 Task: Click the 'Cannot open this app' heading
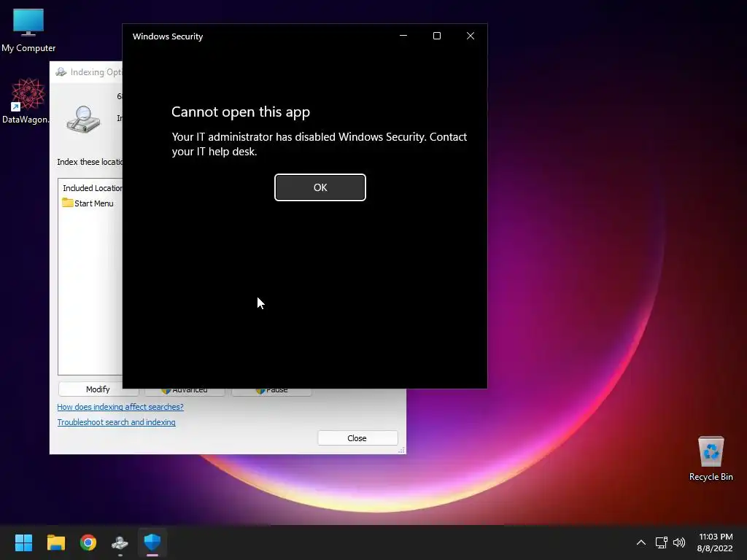[x=241, y=112]
